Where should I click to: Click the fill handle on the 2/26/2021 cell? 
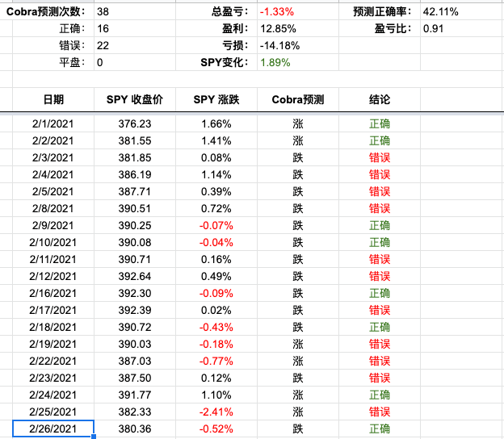pyautogui.click(x=94, y=437)
